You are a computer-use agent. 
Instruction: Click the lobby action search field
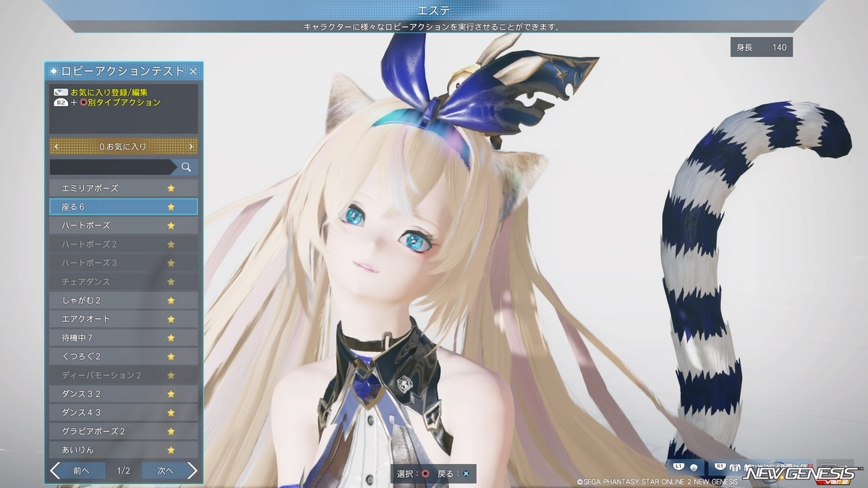click(113, 167)
